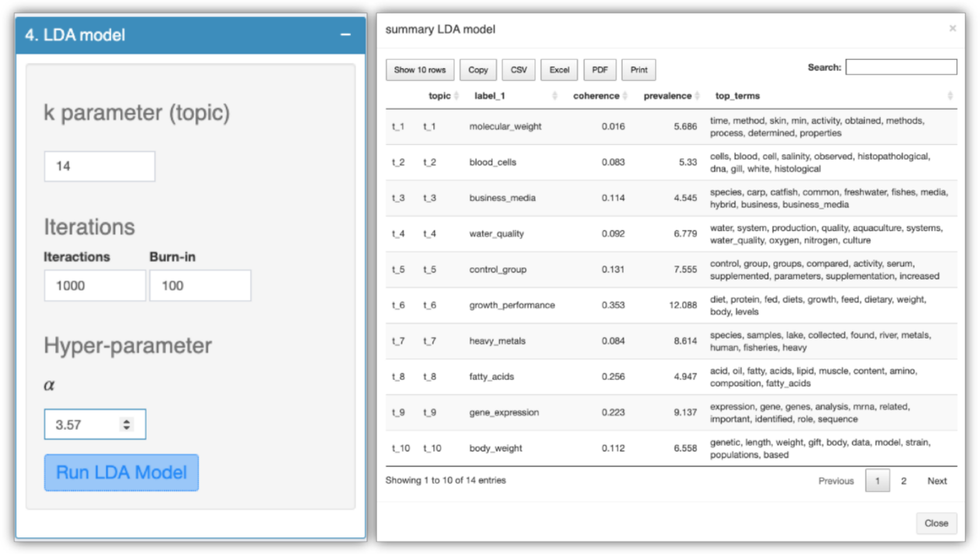Sort table by topic column
Image resolution: width=980 pixels, height=554 pixels.
440,96
